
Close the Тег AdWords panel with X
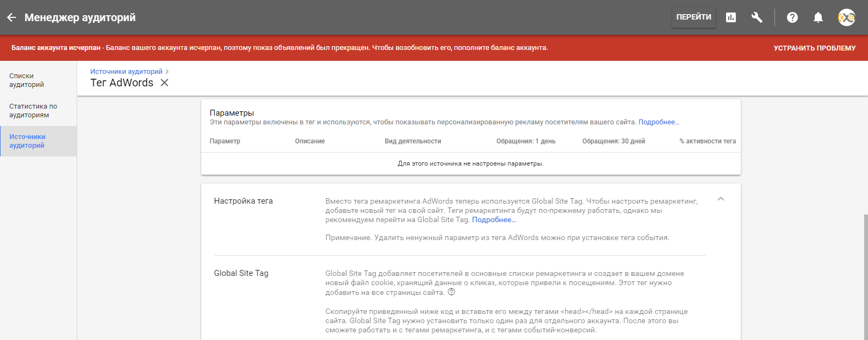click(x=164, y=83)
